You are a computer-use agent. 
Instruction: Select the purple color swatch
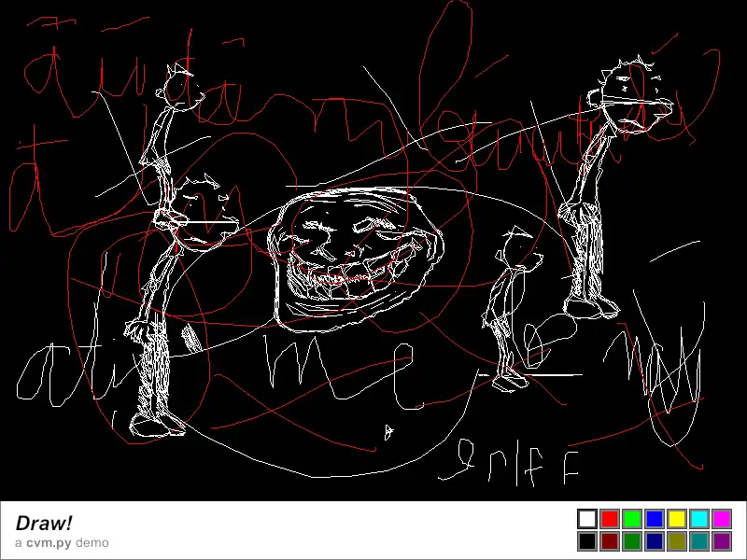coord(722,541)
